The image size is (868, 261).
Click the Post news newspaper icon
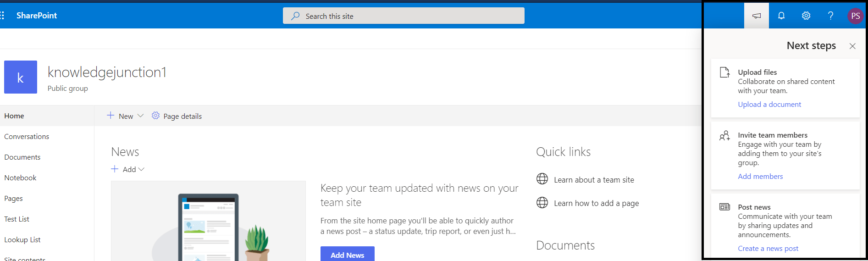[x=724, y=207]
